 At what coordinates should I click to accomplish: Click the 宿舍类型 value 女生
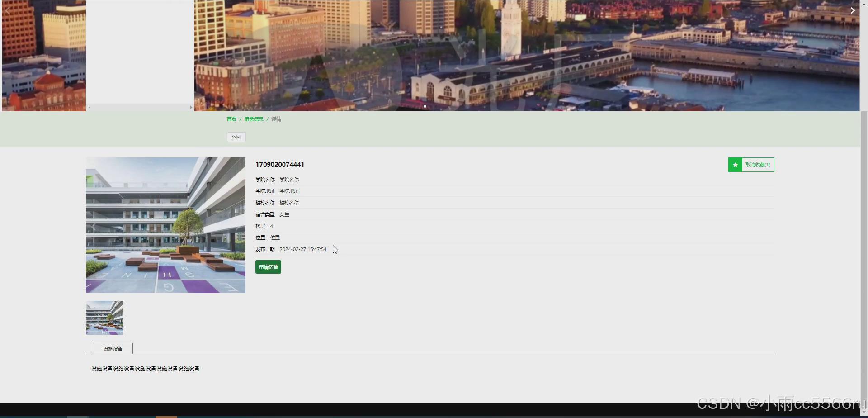pos(284,214)
